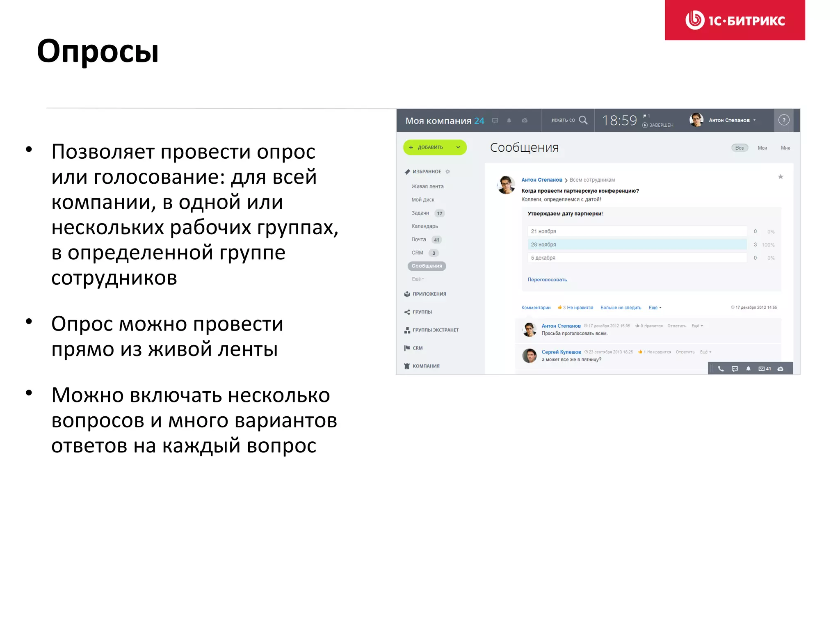This screenshot has width=840, height=630.
Task: Click Не нравится on Сергей Кулешов's comment
Action: pyautogui.click(x=659, y=352)
